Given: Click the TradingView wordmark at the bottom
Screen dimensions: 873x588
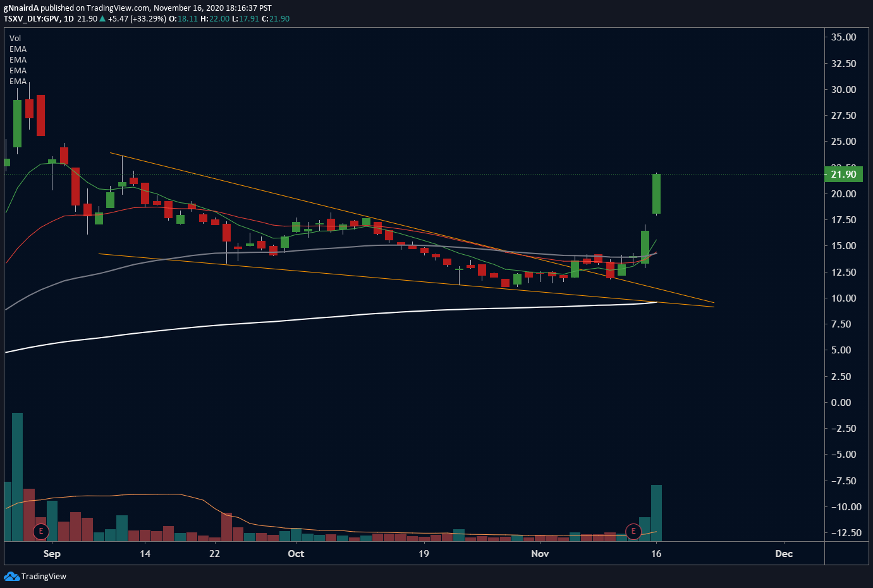Looking at the screenshot, I should (x=44, y=577).
